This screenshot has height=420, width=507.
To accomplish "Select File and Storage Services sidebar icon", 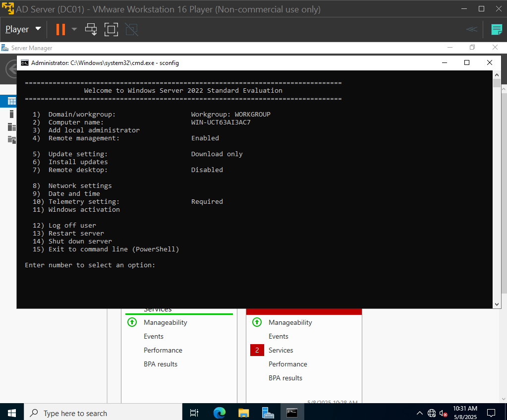I will pos(11,140).
